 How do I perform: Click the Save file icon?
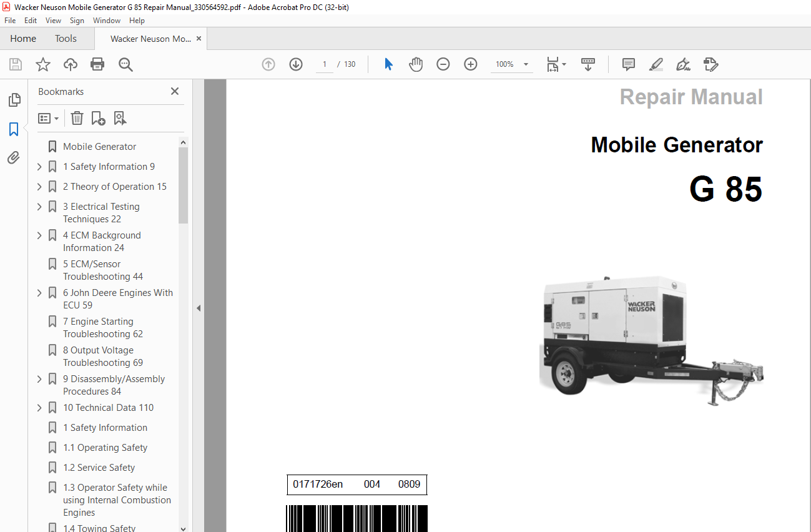point(16,64)
